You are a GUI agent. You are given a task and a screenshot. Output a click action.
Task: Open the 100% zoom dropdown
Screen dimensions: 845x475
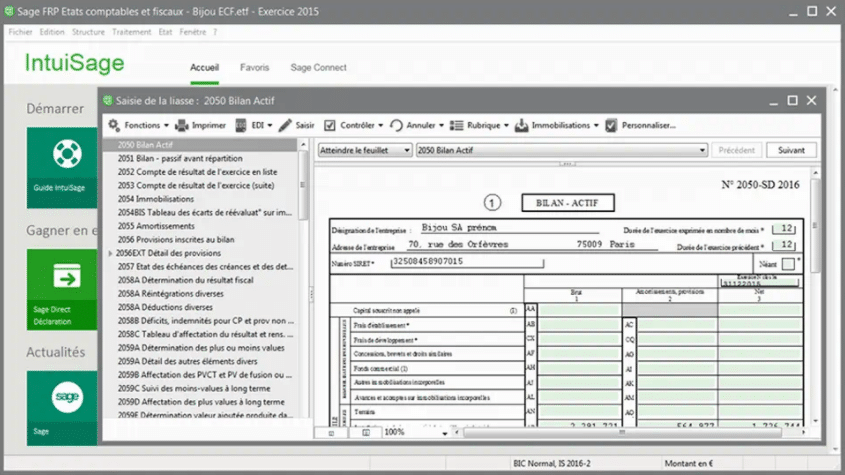coord(444,433)
